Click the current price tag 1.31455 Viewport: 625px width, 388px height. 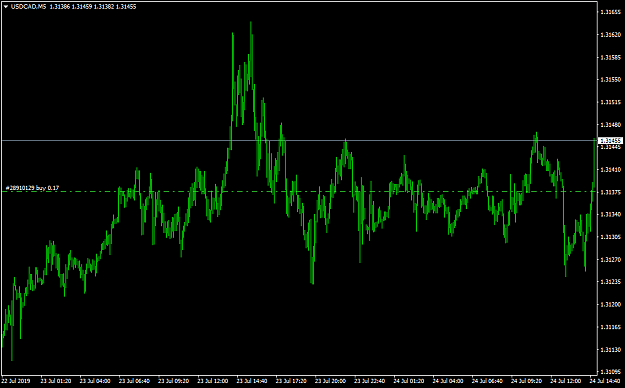pos(611,141)
